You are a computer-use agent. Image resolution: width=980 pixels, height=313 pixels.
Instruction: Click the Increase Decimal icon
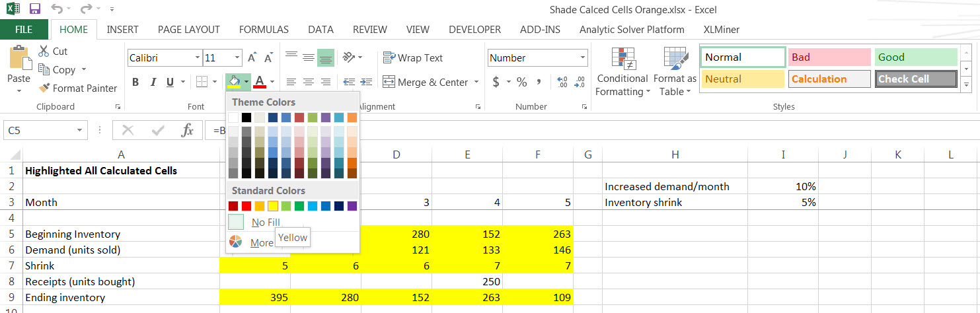coord(562,83)
